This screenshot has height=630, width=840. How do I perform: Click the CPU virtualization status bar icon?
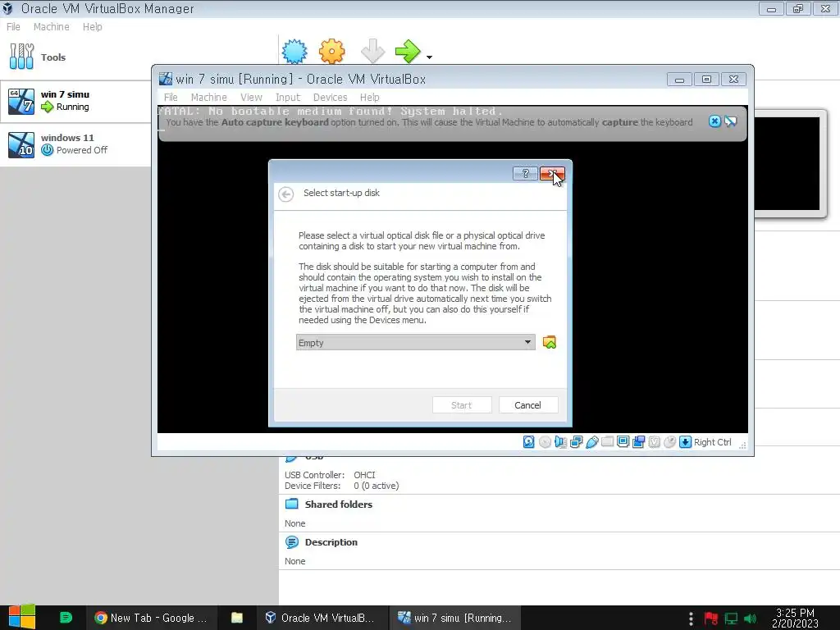tap(654, 442)
